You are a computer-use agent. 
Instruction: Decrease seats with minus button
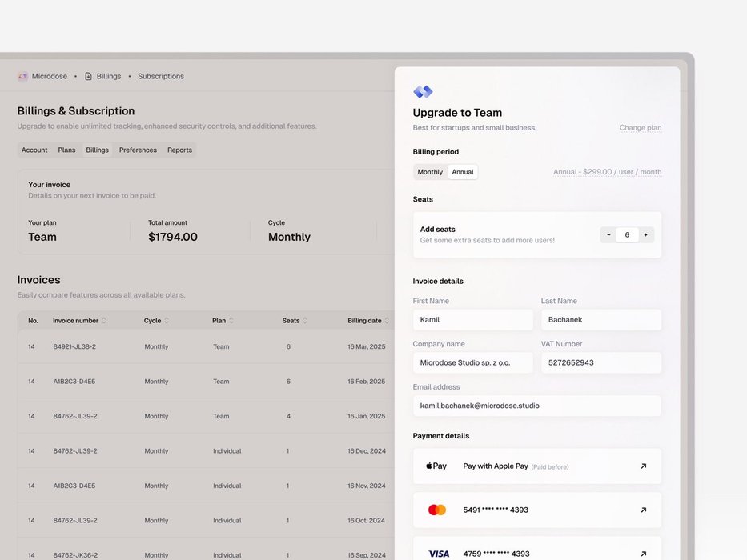pyautogui.click(x=608, y=234)
